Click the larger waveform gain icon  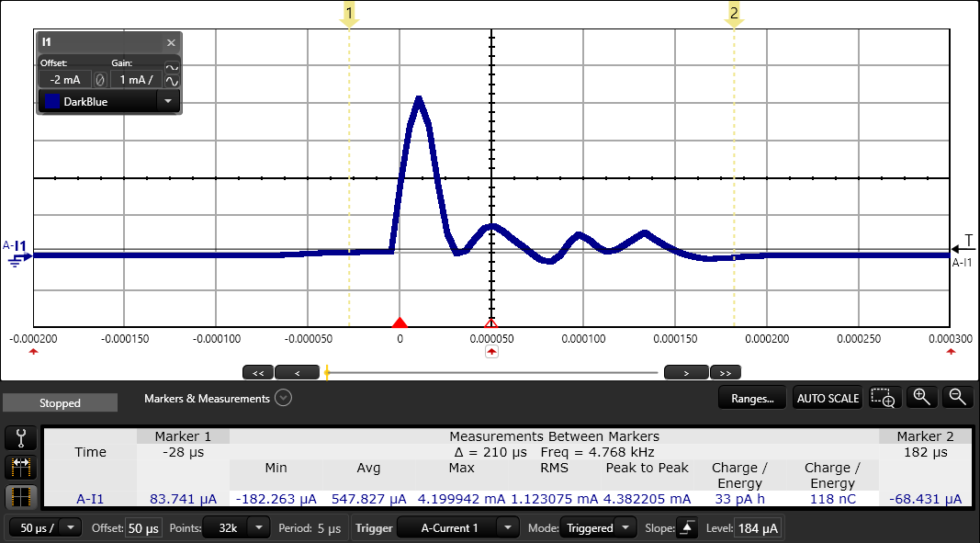(x=172, y=82)
